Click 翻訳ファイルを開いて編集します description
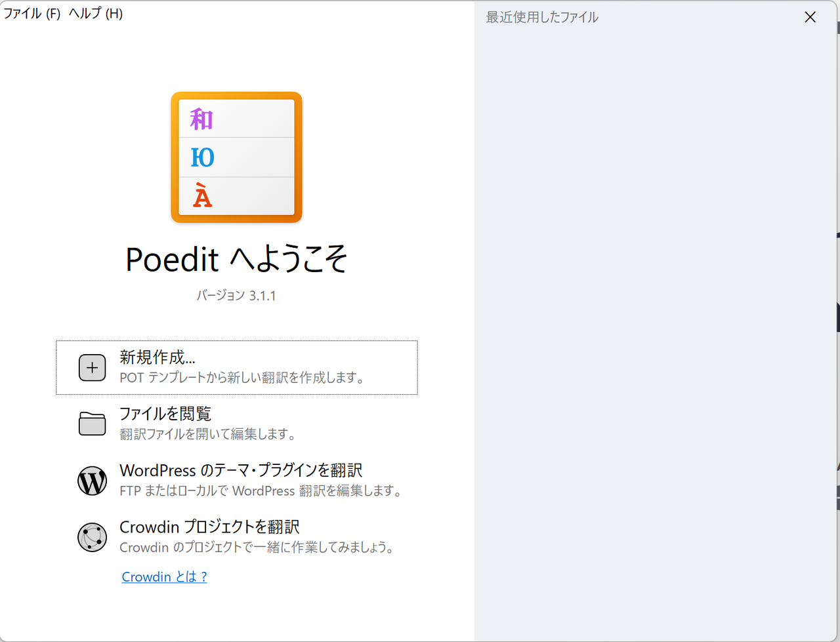The width and height of the screenshot is (840, 642). 209,434
